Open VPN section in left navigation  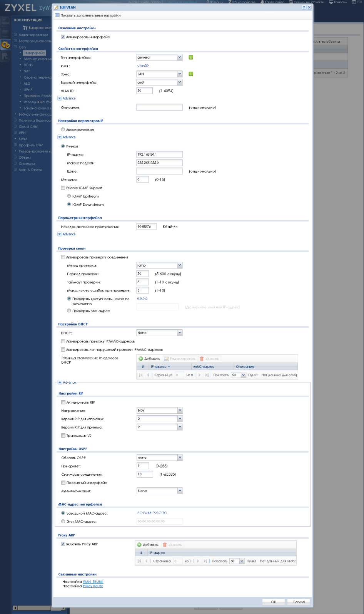coord(22,133)
